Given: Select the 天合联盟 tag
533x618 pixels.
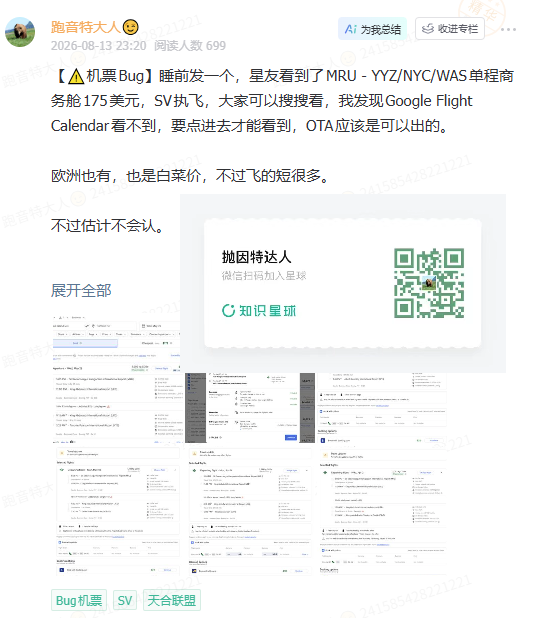Looking at the screenshot, I should 171,600.
